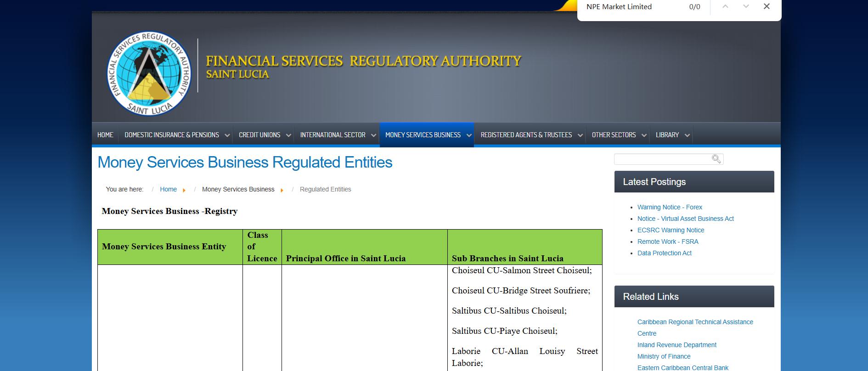Image resolution: width=868 pixels, height=371 pixels.
Task: Expand Money Services Business dropdown arrow
Action: click(469, 135)
